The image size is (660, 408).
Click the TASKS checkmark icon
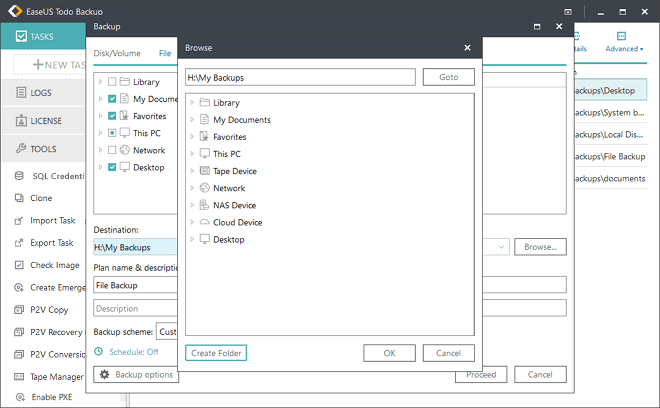click(x=21, y=36)
